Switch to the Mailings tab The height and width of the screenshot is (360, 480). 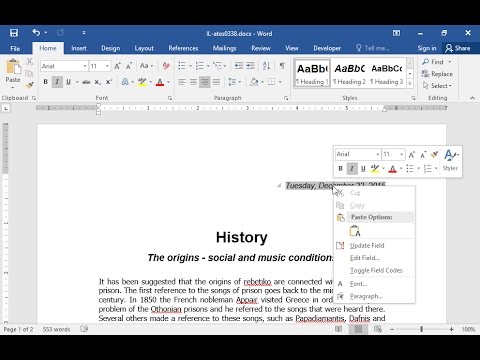[224, 48]
